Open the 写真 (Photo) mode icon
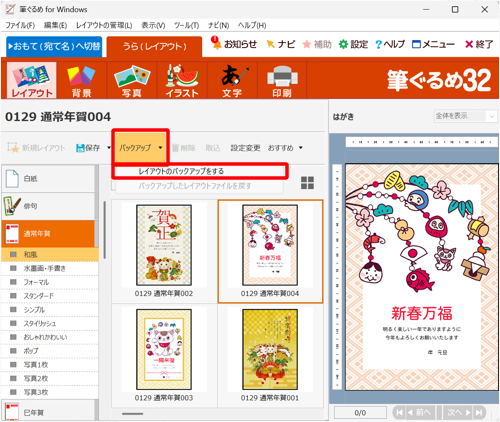This screenshot has height=422, width=500. (132, 80)
